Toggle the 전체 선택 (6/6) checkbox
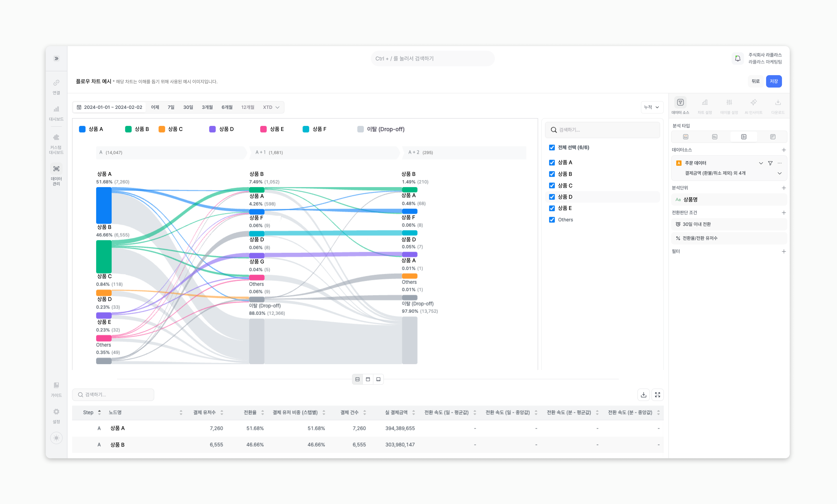The width and height of the screenshot is (837, 504). [552, 147]
